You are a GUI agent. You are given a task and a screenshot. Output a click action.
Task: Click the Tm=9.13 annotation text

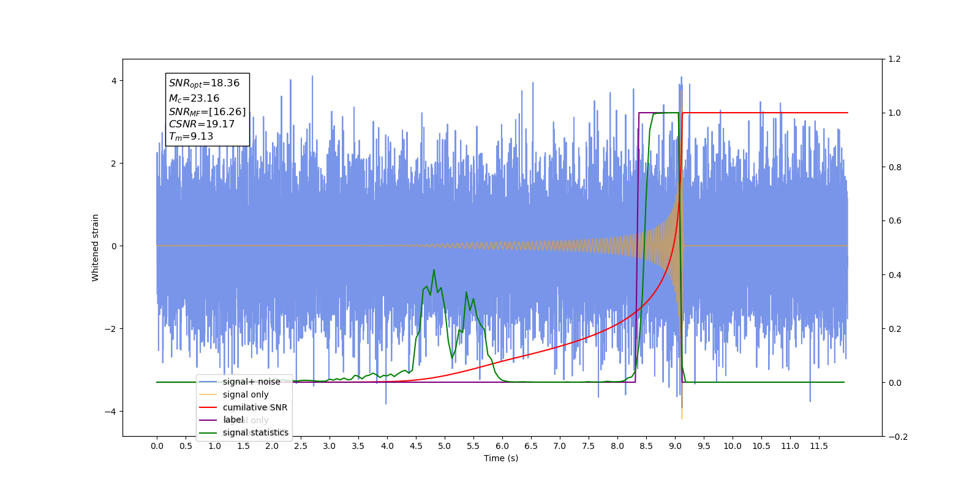click(x=191, y=137)
